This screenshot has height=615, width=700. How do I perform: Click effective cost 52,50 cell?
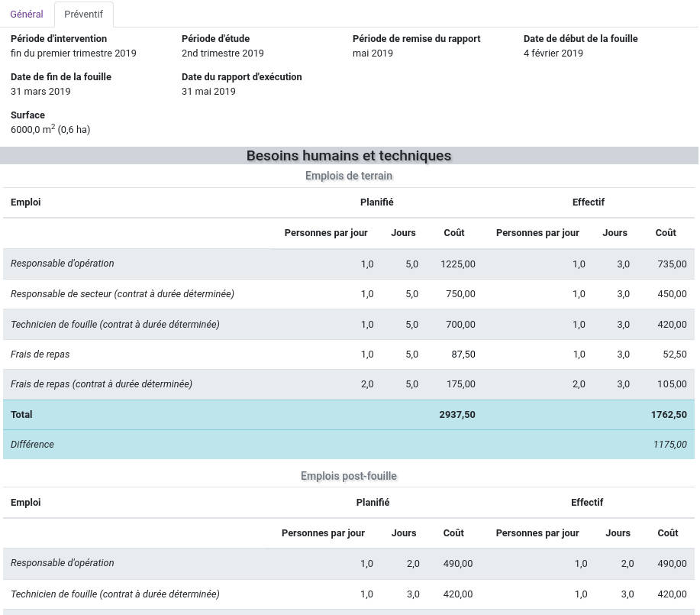675,354
